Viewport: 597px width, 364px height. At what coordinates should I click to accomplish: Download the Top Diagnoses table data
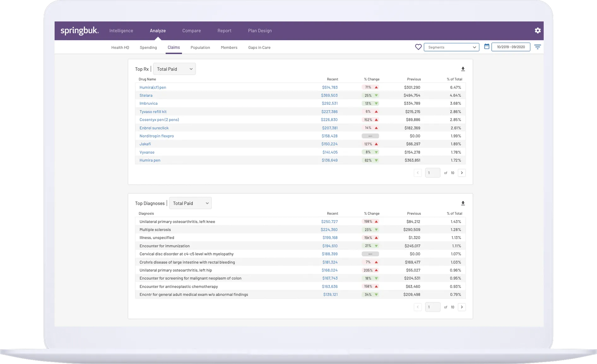(x=463, y=203)
